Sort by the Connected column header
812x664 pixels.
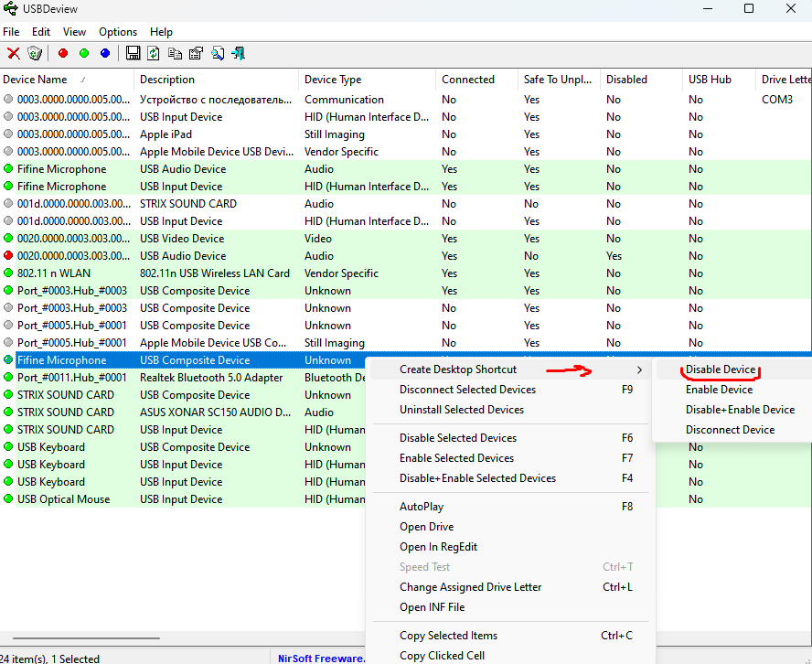477,80
